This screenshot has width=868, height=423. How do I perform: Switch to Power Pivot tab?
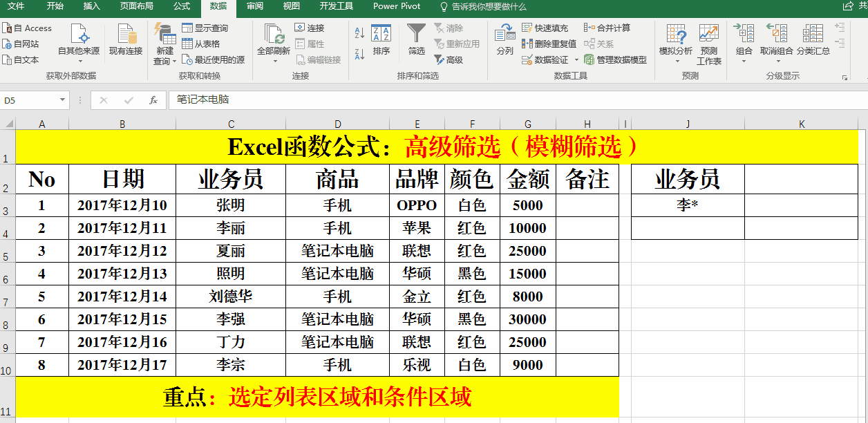pos(397,6)
